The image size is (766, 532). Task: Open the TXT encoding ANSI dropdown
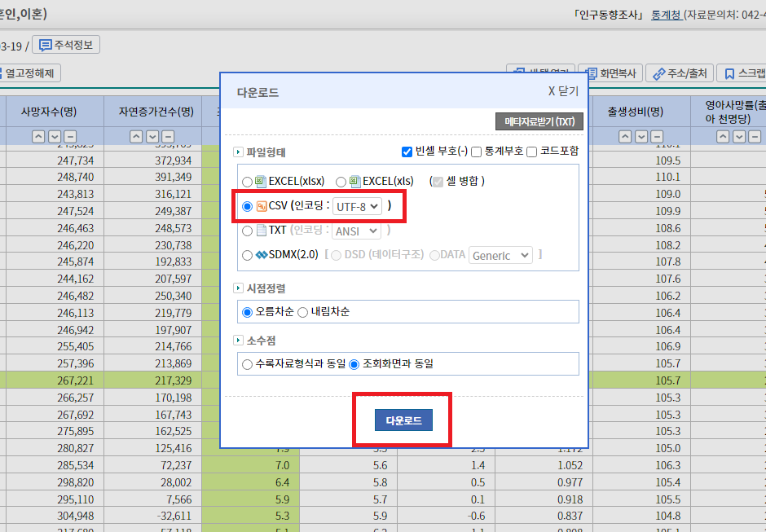[x=357, y=231]
